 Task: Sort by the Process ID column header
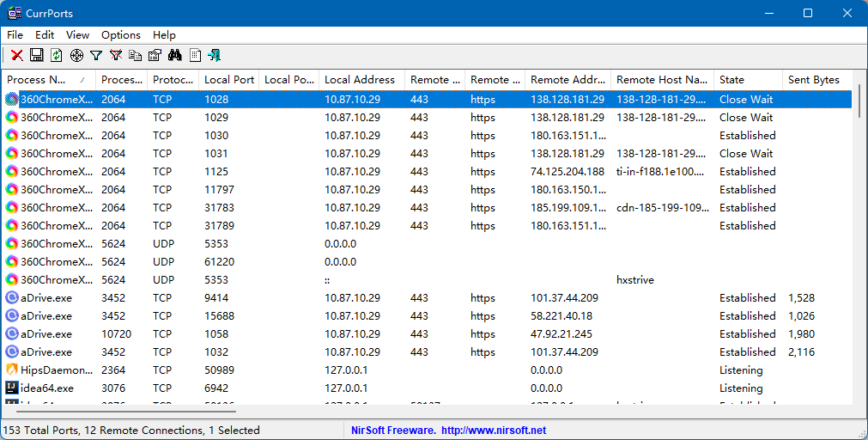point(122,80)
